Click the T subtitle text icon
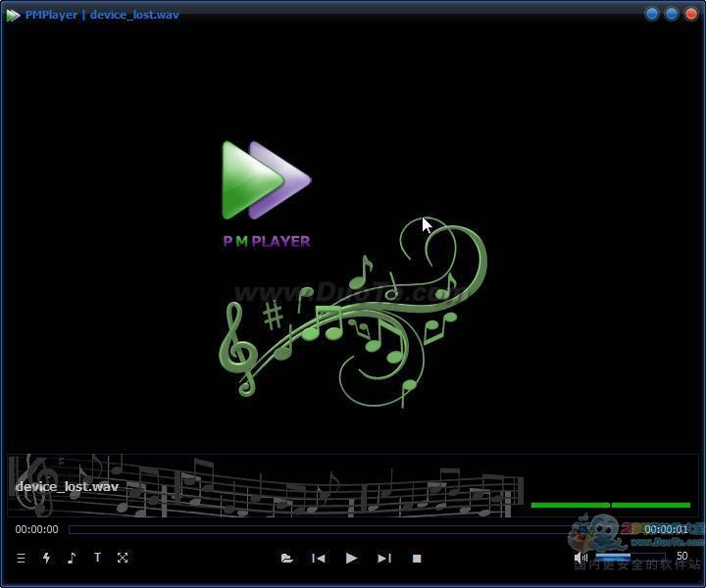Image resolution: width=706 pixels, height=588 pixels. (97, 558)
